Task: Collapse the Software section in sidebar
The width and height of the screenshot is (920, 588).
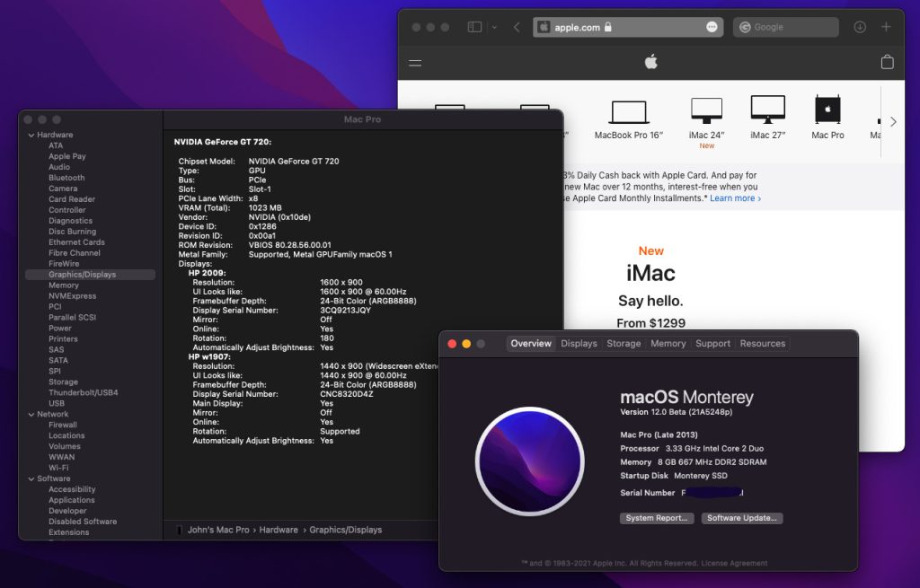Action: pos(31,479)
